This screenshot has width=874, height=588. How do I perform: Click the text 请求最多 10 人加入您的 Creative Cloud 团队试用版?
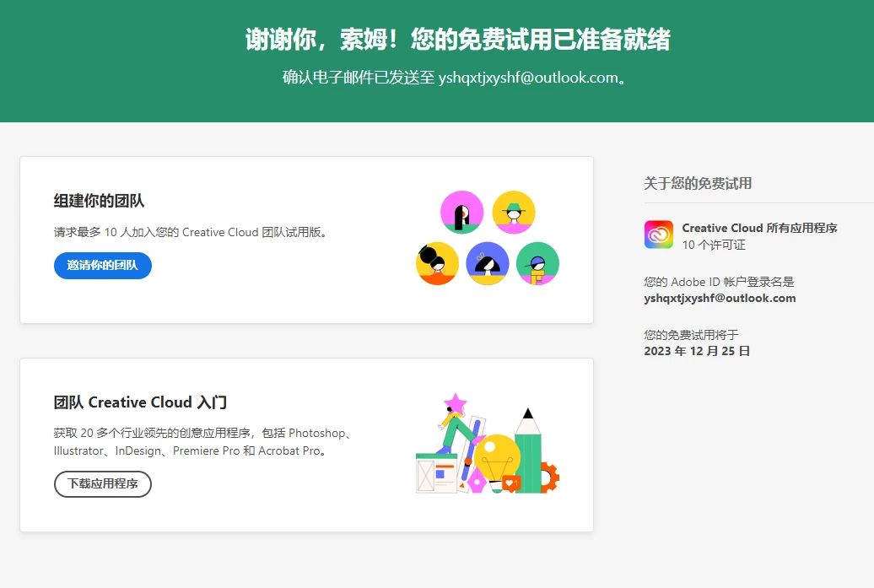tap(190, 232)
